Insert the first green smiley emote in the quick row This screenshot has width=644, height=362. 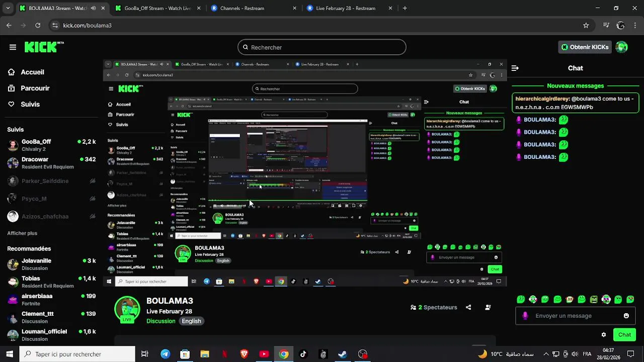521,300
